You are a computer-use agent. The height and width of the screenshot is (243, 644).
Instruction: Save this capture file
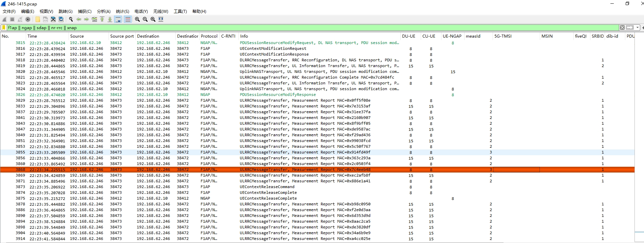(45, 19)
